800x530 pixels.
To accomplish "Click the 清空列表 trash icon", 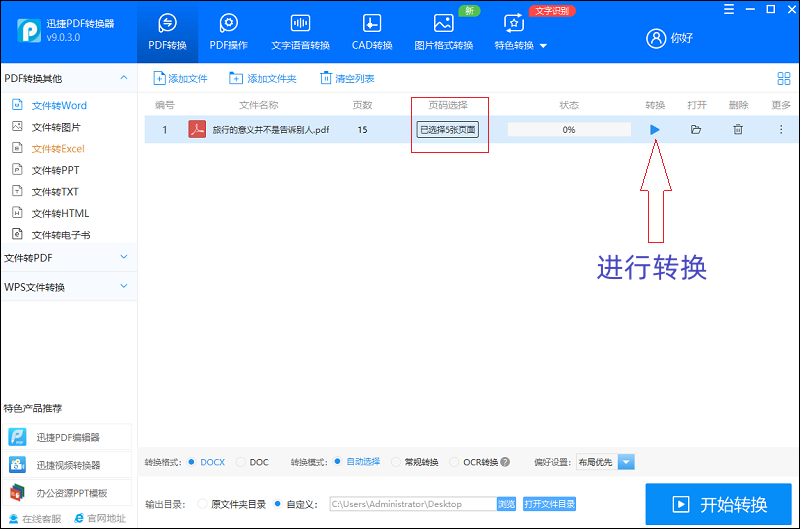I will point(326,78).
